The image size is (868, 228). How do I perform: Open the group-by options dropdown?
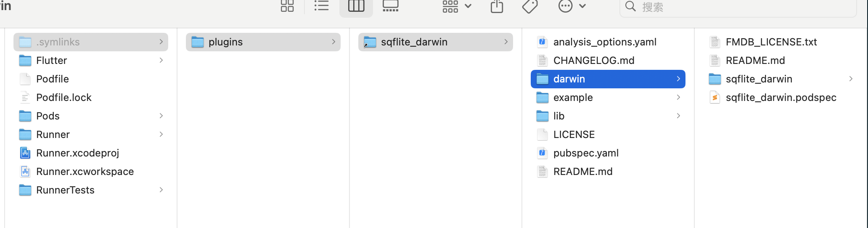click(457, 6)
